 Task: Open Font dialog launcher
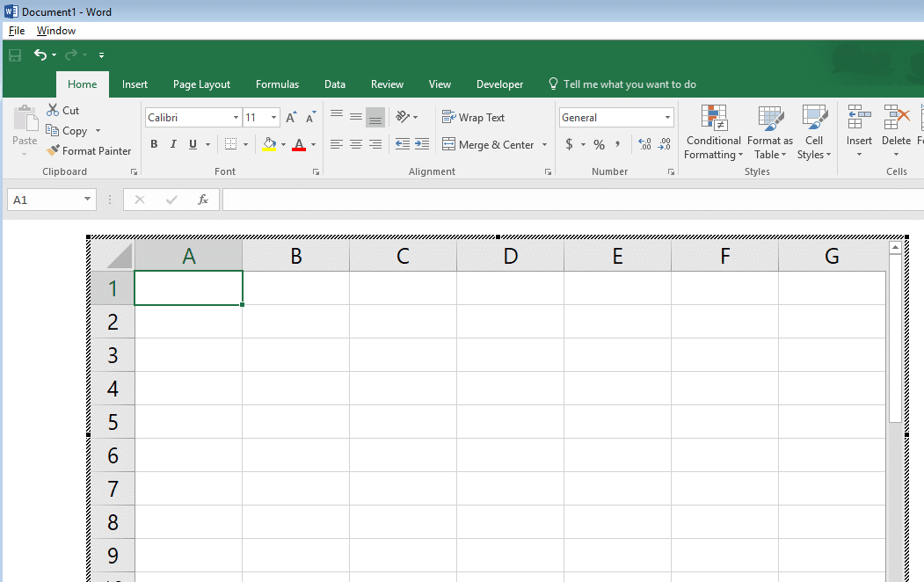(316, 172)
